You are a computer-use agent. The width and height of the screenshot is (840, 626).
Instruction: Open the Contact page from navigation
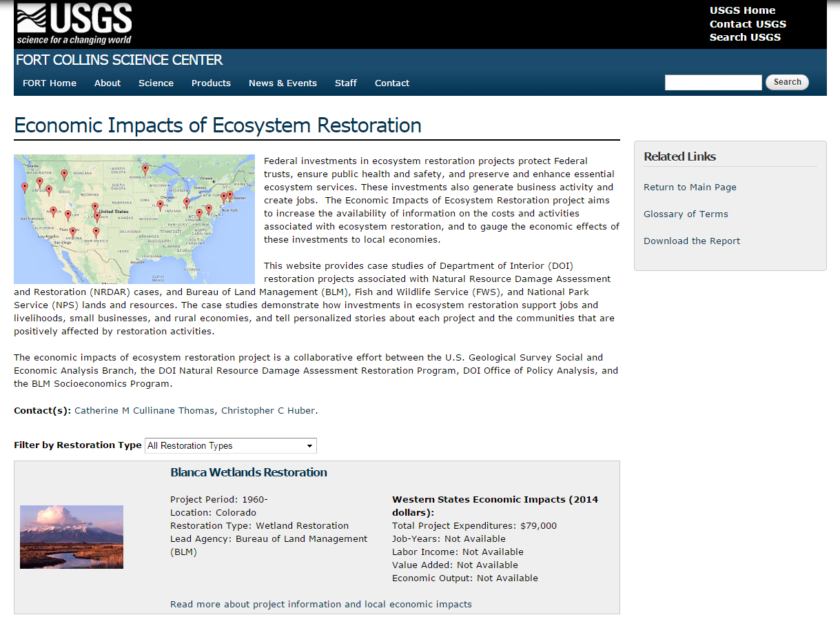[x=391, y=83]
